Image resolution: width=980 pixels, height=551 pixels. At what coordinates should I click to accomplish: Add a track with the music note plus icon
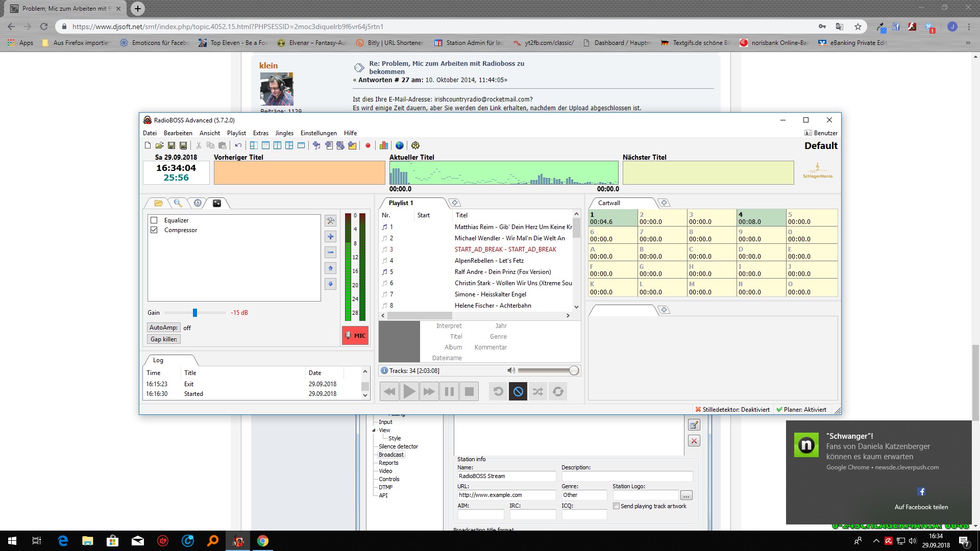coord(316,146)
